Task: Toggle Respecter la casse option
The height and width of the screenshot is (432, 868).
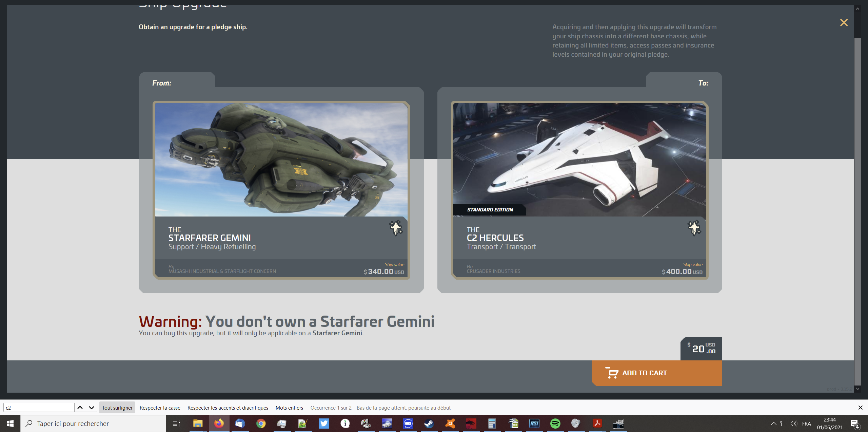Action: coord(160,408)
